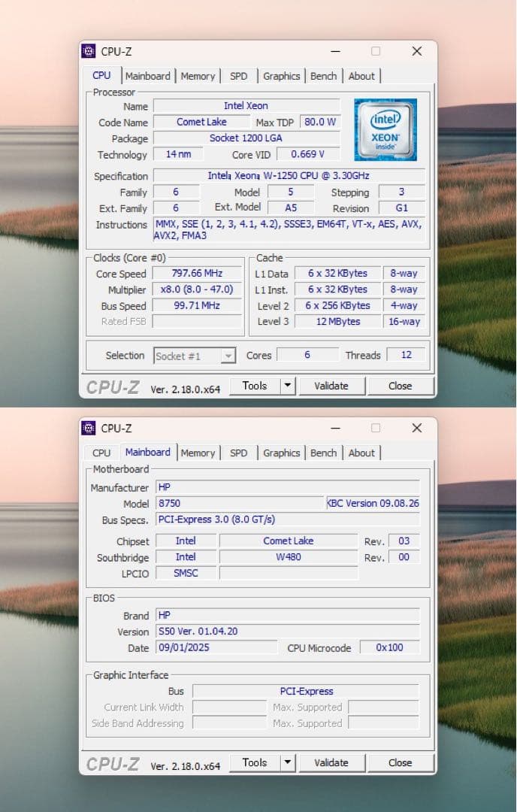Click the Intel Xeon inside logo badge
Screen dimensions: 517x812
(385, 129)
